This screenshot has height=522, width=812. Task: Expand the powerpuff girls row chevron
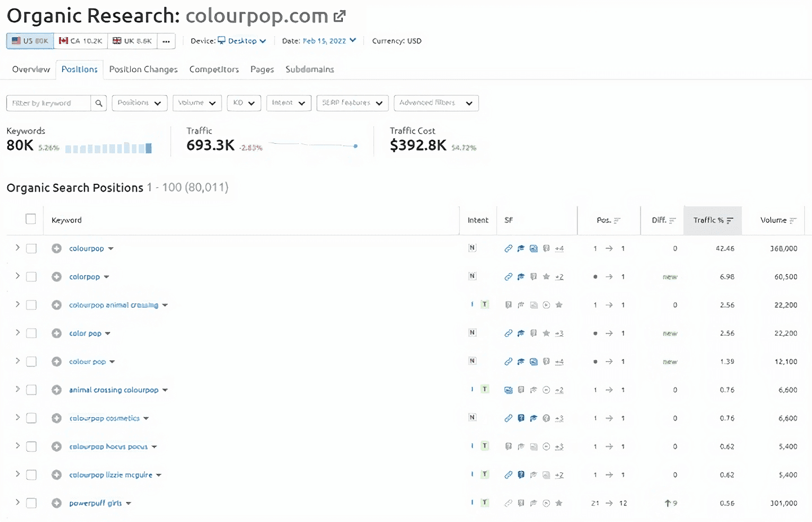17,502
